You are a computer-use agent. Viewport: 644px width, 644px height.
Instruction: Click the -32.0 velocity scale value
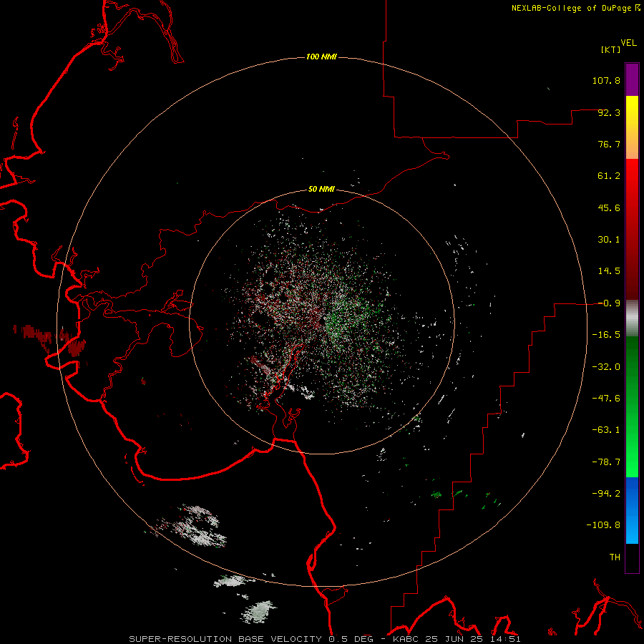click(606, 367)
